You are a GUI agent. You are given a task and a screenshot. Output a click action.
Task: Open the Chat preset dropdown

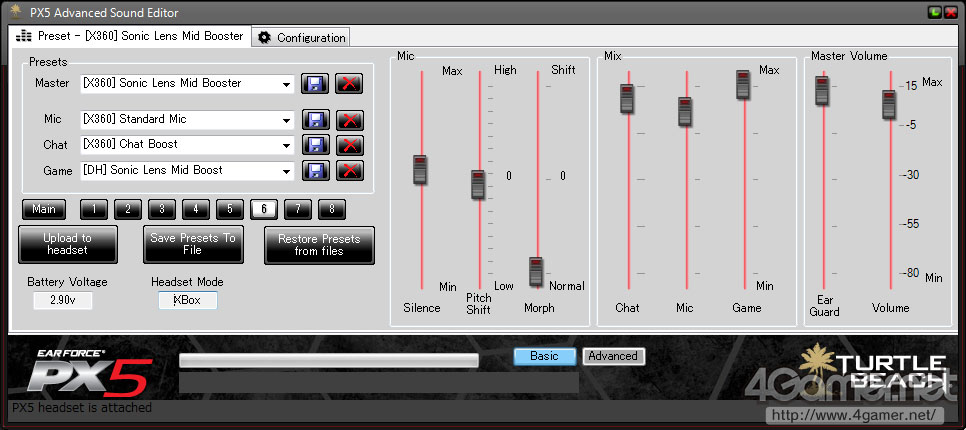286,145
